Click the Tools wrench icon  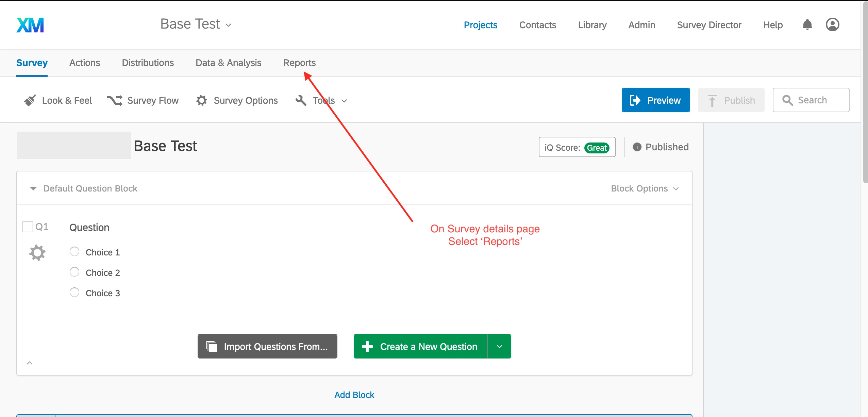[301, 100]
